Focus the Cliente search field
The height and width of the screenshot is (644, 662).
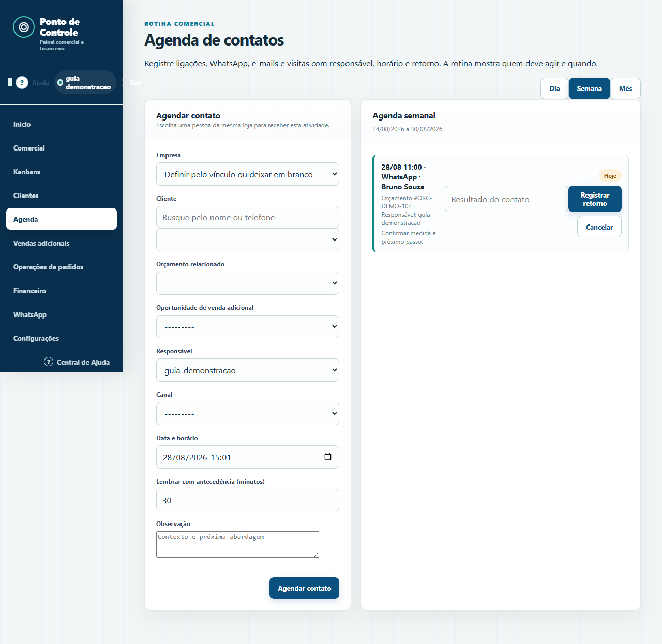(248, 217)
